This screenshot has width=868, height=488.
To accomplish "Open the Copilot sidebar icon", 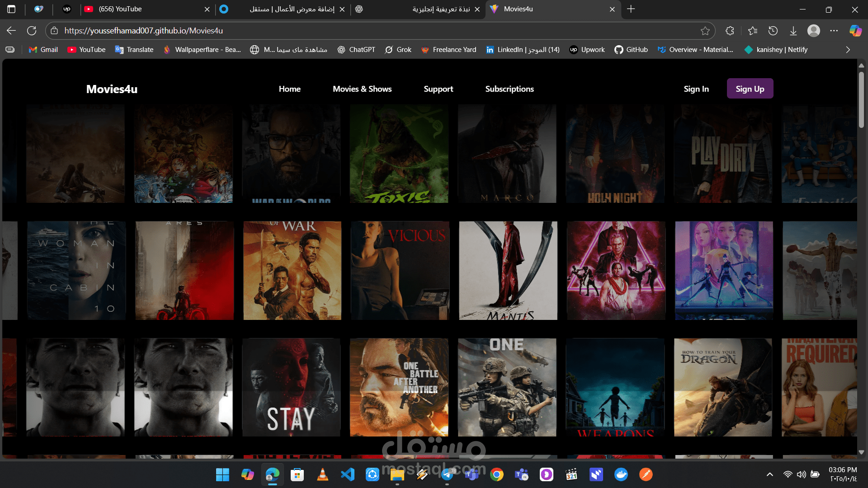I will coord(855,31).
